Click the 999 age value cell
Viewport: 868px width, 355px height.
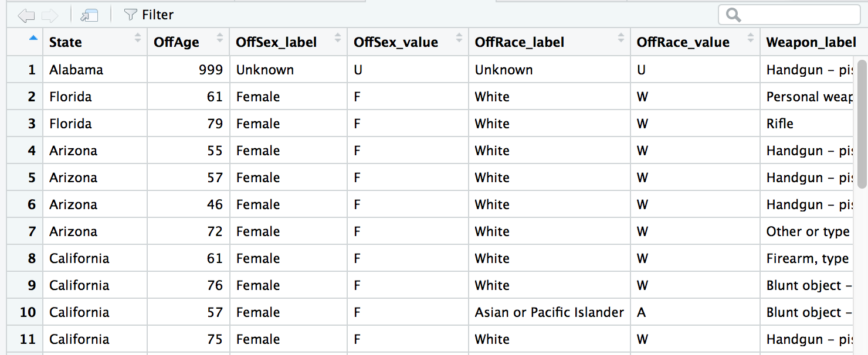pos(188,70)
